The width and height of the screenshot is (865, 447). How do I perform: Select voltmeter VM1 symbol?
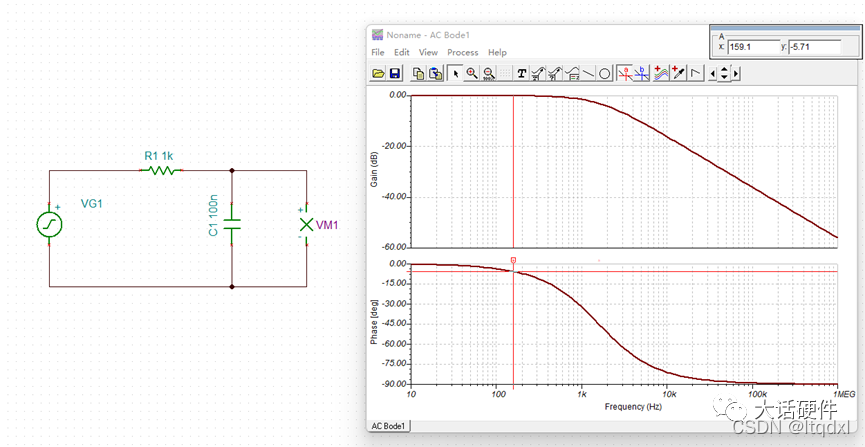click(306, 224)
